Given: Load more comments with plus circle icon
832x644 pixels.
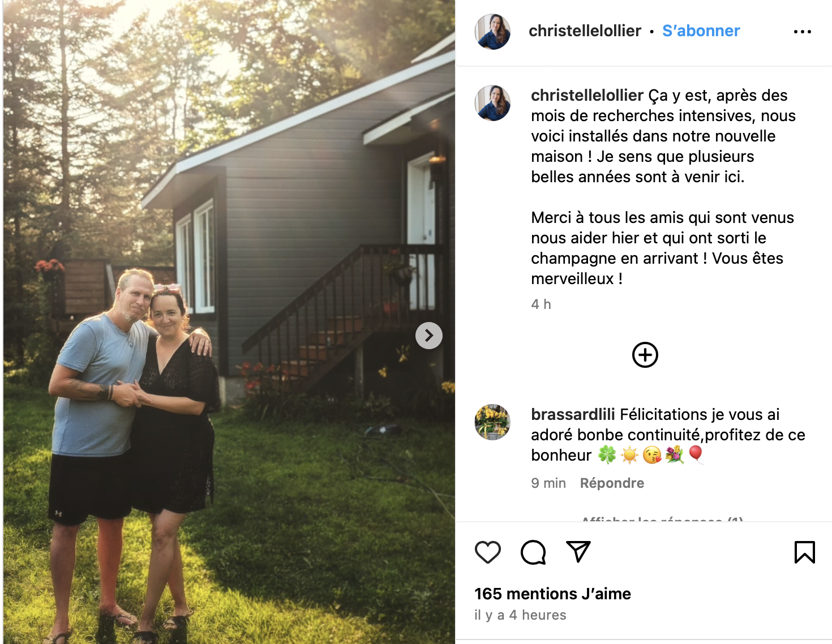Looking at the screenshot, I should point(645,355).
